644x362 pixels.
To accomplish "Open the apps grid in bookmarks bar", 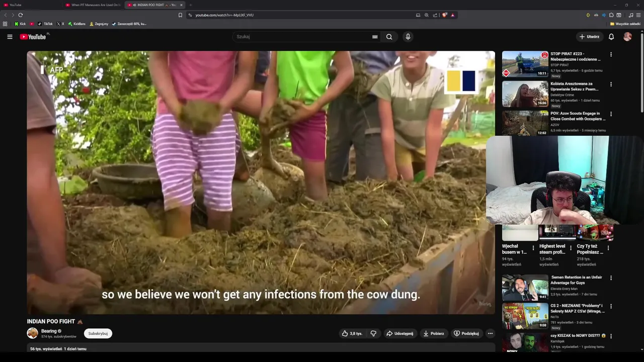I will point(5,24).
